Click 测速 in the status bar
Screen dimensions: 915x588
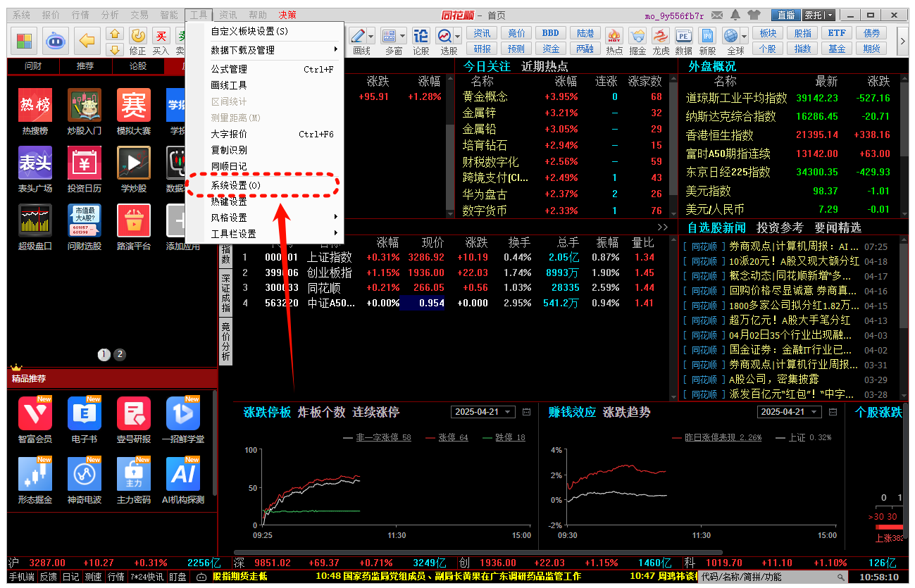click(93, 577)
